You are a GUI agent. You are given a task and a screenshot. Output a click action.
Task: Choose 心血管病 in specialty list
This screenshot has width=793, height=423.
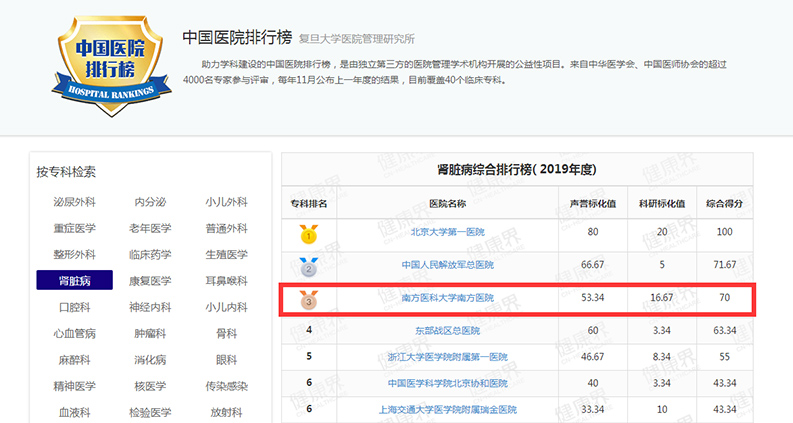(74, 333)
